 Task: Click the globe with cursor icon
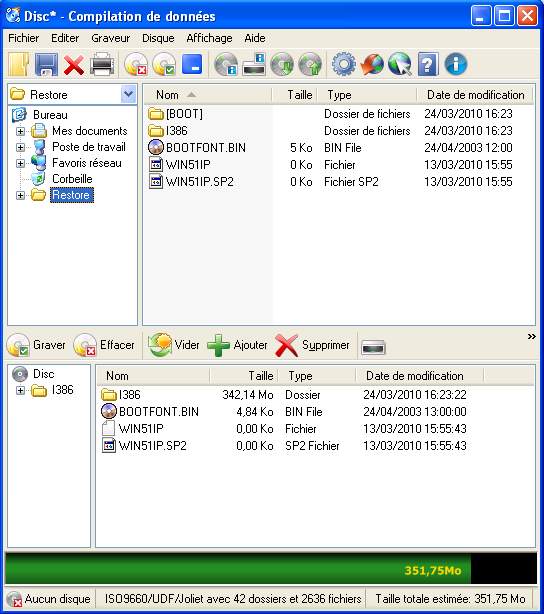[399, 65]
